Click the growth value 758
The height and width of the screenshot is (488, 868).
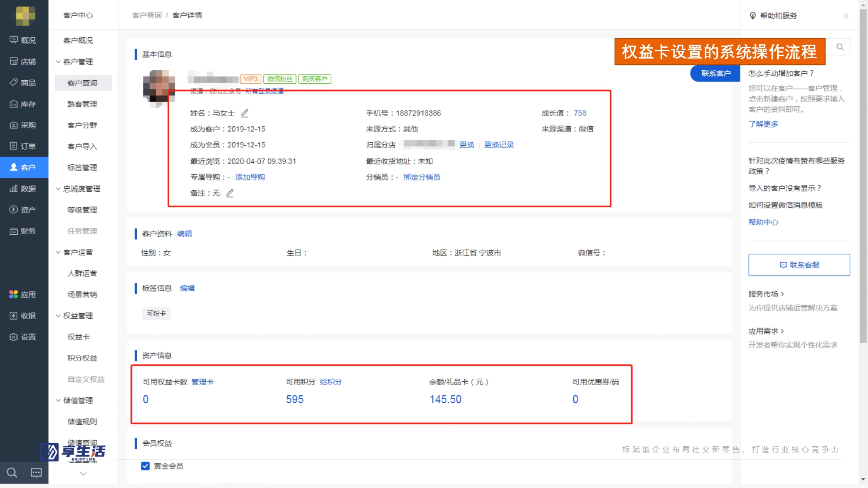(x=580, y=113)
